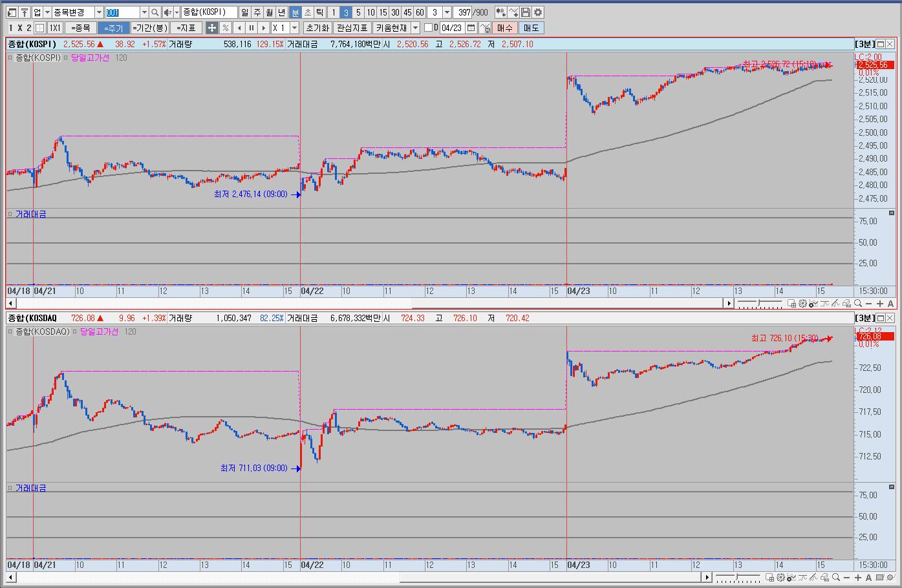Select 월 monthly period tab
The image size is (902, 588).
coord(269,12)
